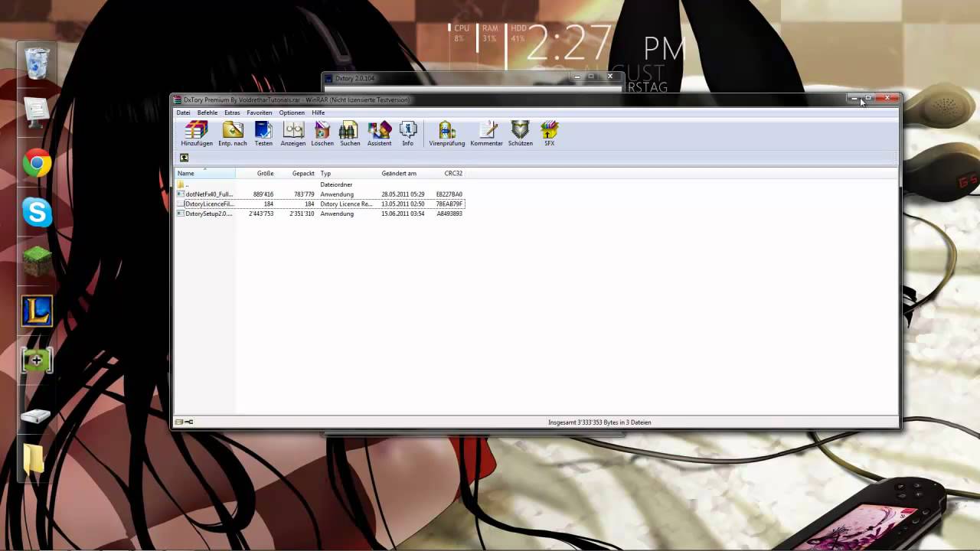Click the Testen toolbar icon
Viewport: 980px width, 551px height.
point(263,133)
